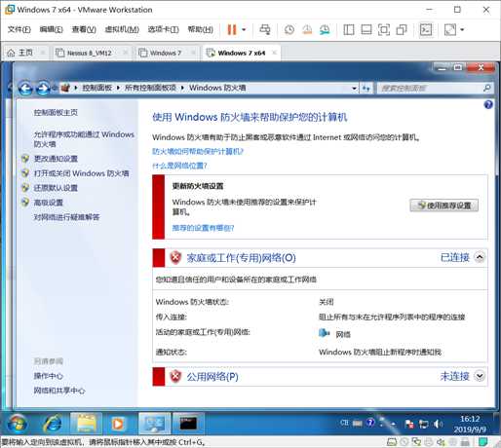The height and width of the screenshot is (448, 501).
Task: Open 还原默认设置 link
Action: [x=56, y=188]
